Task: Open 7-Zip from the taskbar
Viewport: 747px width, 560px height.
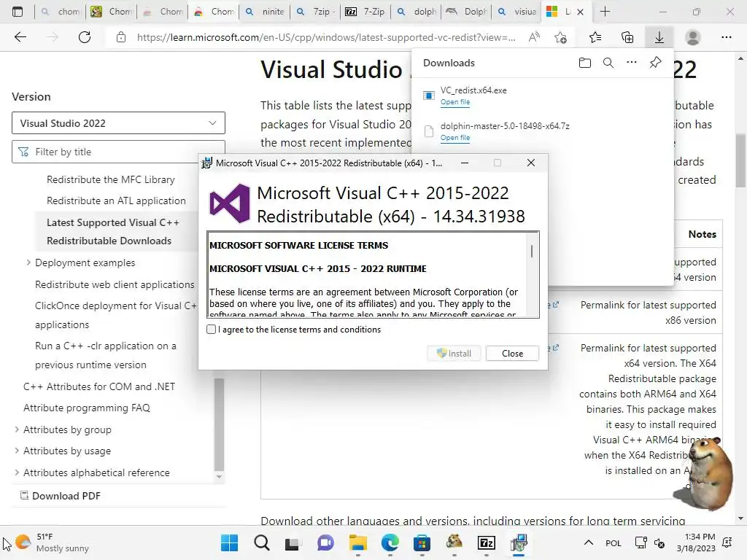Action: pyautogui.click(x=487, y=542)
